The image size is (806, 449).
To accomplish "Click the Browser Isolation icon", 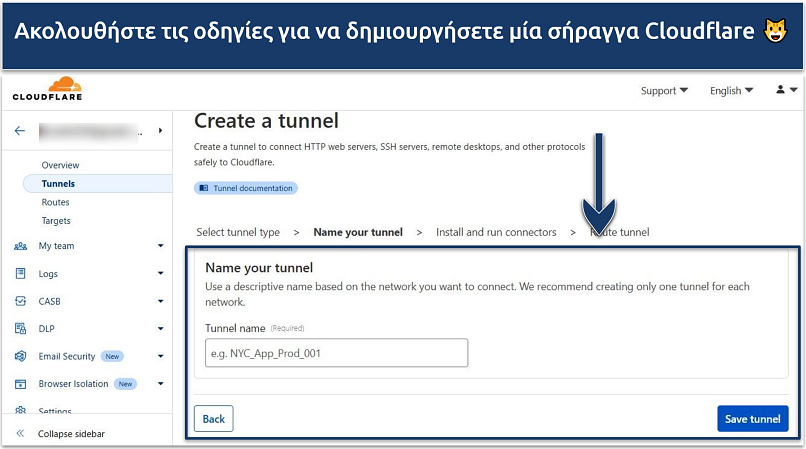I will pos(21,384).
